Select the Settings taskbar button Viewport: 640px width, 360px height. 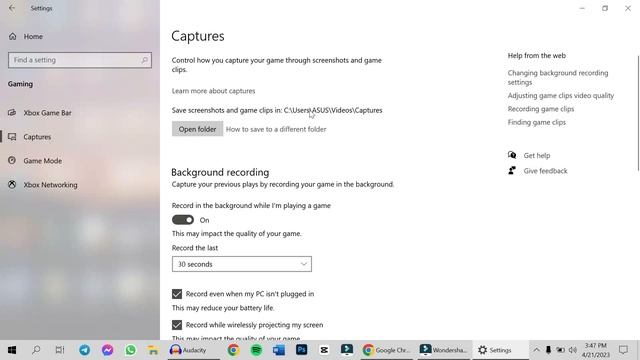point(500,350)
